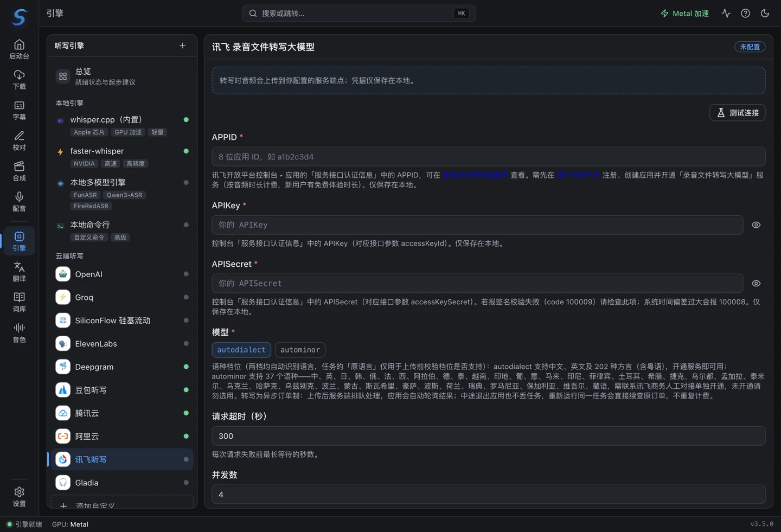Open the 翻译 translation section
The width and height of the screenshot is (781, 532).
coord(19,271)
